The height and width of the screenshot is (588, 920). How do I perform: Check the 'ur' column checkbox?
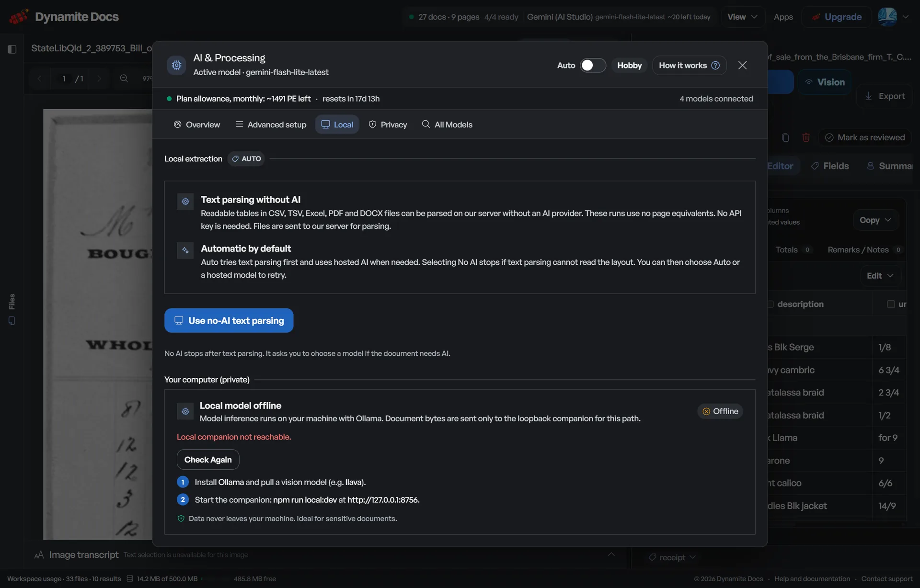click(891, 304)
